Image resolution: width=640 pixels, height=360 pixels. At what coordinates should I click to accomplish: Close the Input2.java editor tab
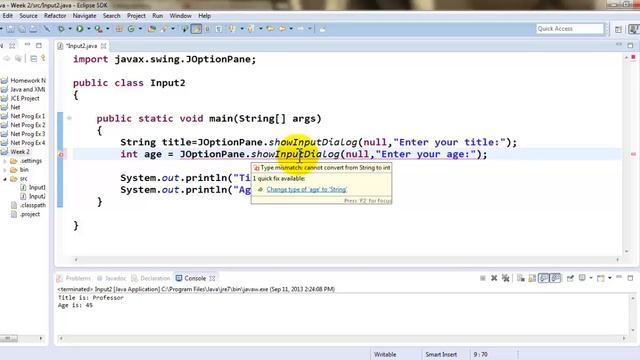(x=104, y=46)
